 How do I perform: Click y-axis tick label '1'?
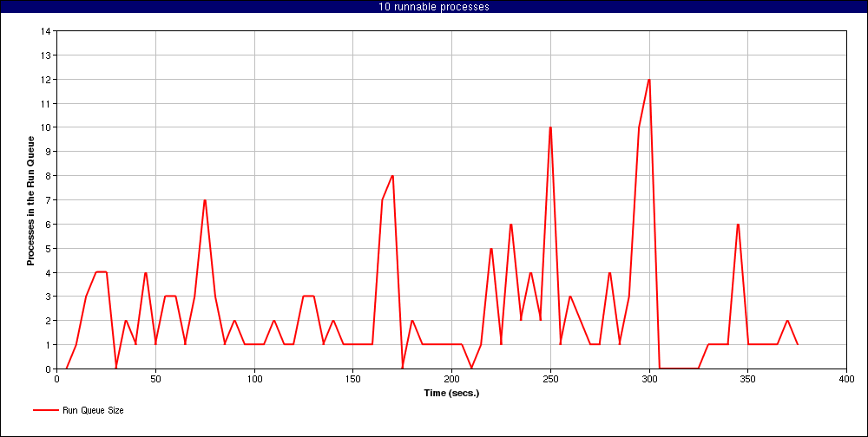[48, 344]
